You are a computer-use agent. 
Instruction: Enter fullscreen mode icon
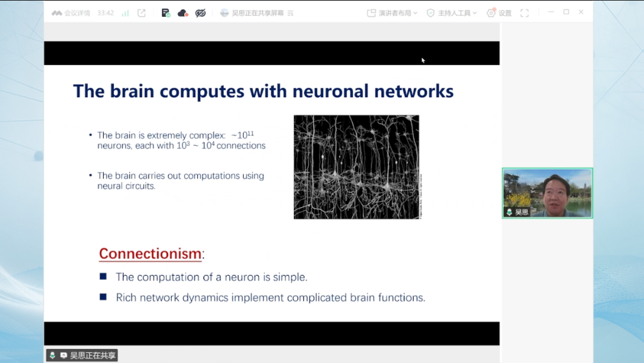coord(525,13)
